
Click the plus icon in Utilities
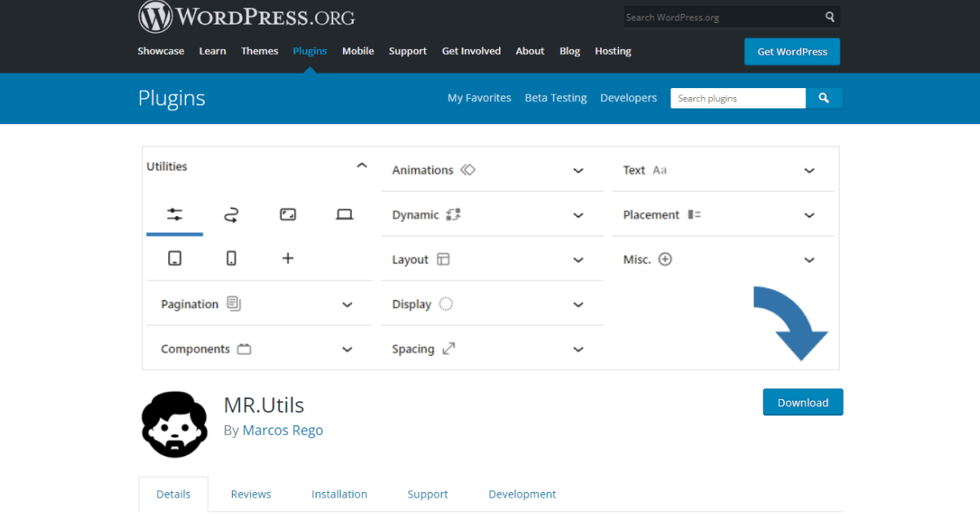[x=287, y=258]
